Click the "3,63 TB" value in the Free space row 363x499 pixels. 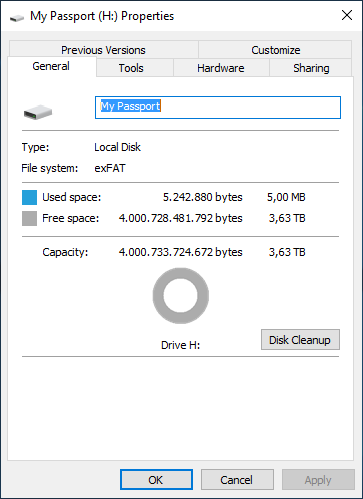tap(287, 218)
